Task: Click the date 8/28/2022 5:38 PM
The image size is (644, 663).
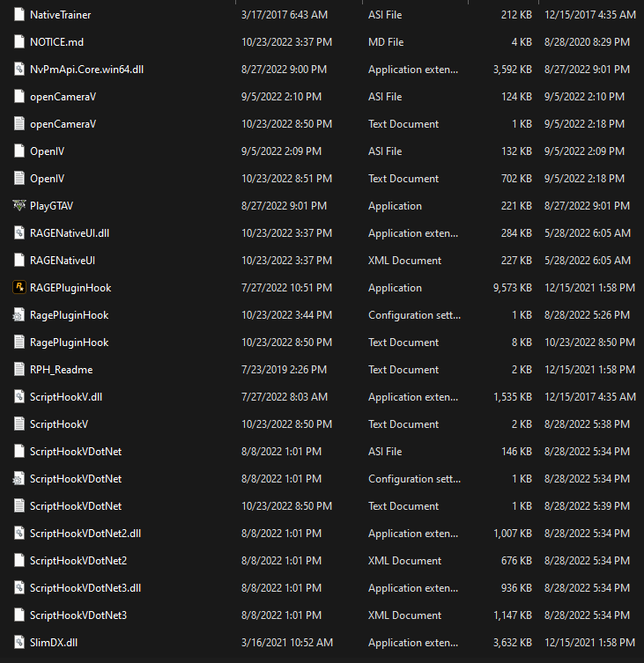Action: pyautogui.click(x=587, y=424)
